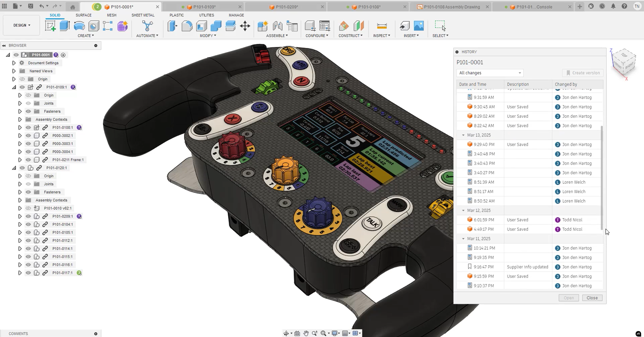Click the Move/Copy arrows icon
This screenshot has height=337, width=644.
245,26
